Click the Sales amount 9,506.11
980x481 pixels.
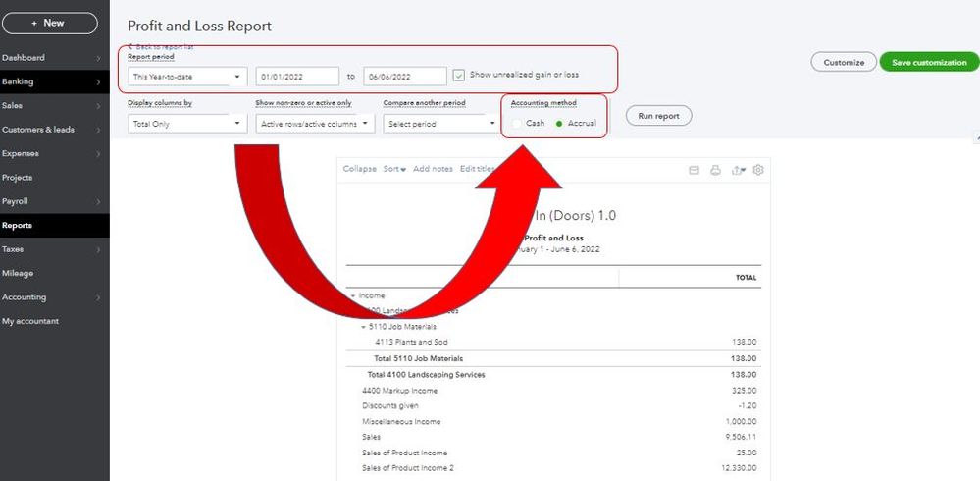point(741,437)
